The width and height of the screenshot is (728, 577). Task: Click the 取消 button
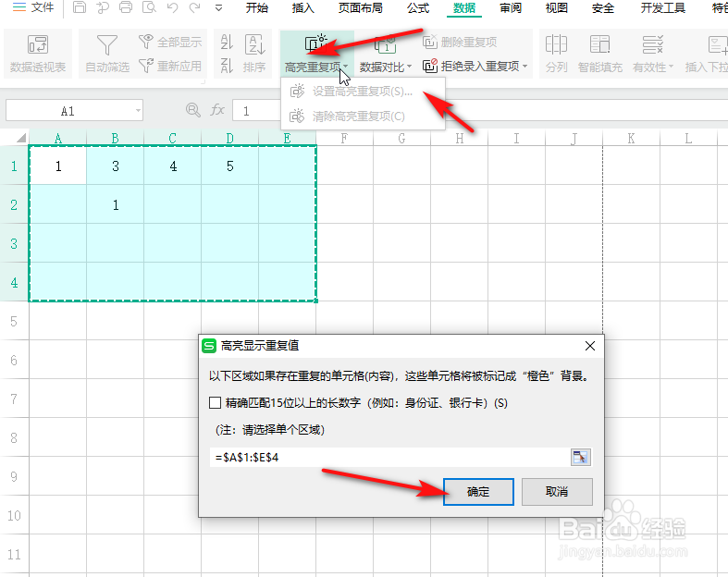point(557,492)
